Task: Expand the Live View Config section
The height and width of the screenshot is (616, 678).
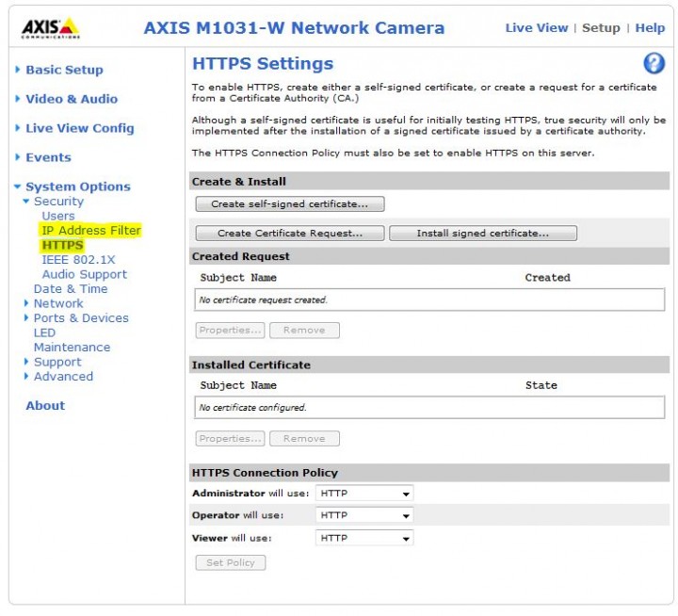Action: 79,128
